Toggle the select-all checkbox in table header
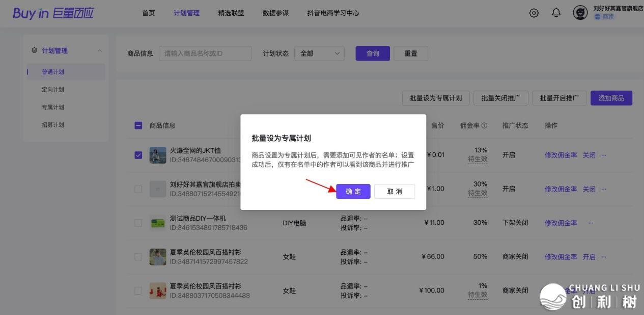This screenshot has height=315, width=644. click(x=138, y=125)
